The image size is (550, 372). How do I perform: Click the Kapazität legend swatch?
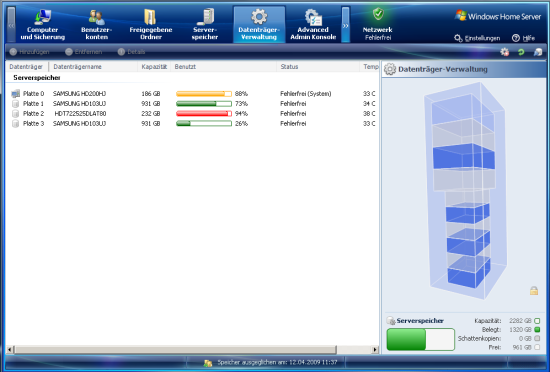click(537, 321)
